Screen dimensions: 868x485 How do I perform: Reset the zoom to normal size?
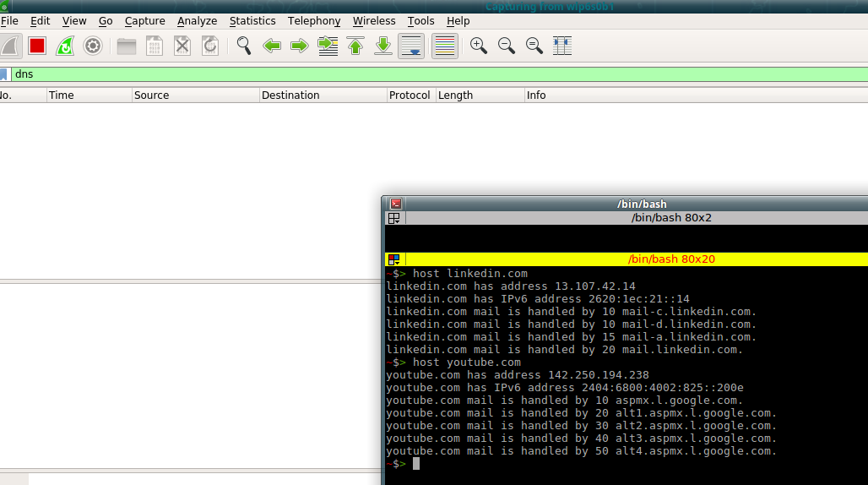point(534,46)
